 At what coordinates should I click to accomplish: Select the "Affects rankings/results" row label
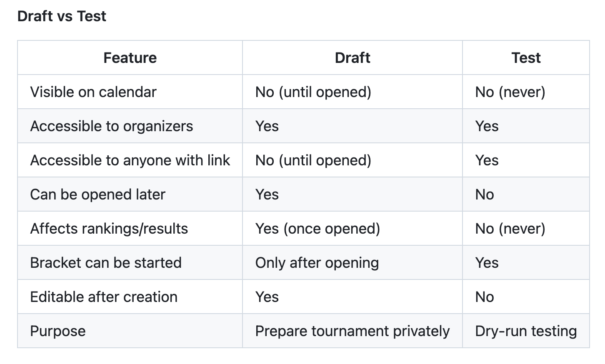pos(109,229)
